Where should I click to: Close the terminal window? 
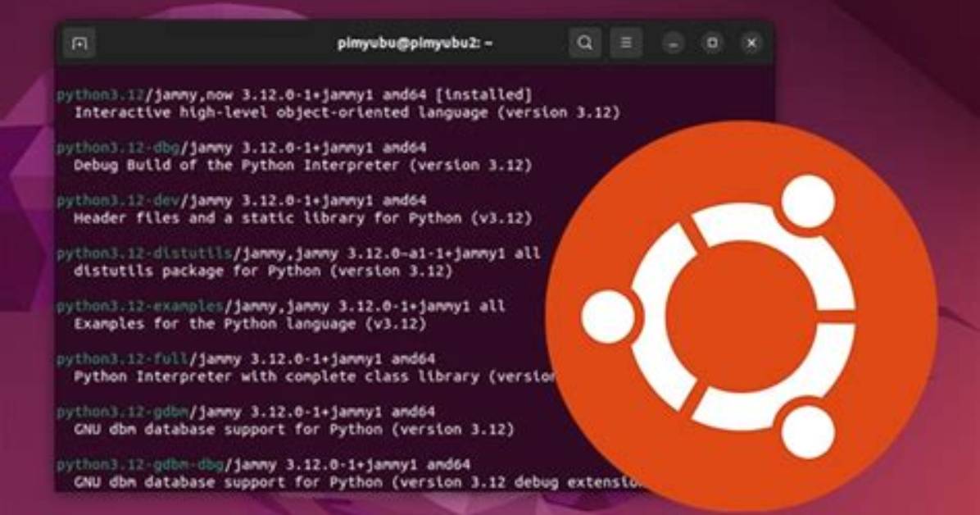coord(751,43)
